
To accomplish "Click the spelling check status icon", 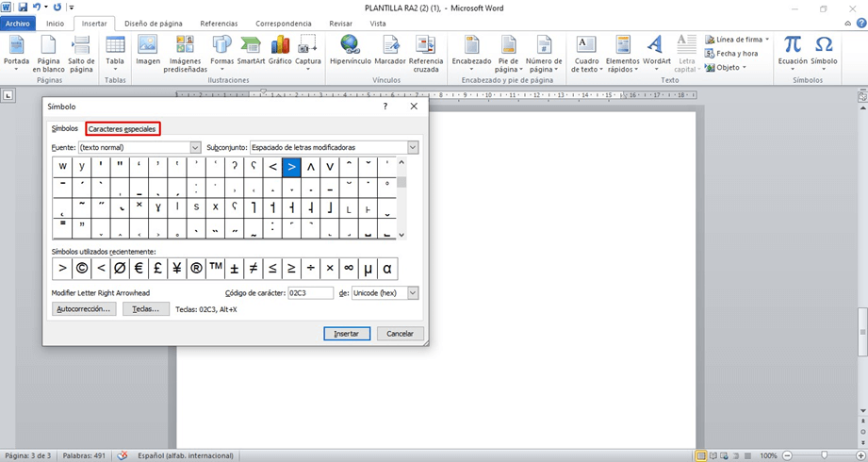I will click(123, 455).
